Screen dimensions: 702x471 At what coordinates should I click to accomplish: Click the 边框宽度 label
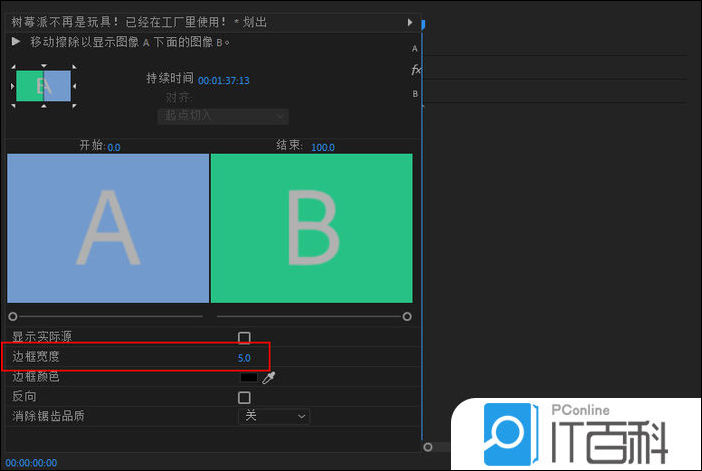pyautogui.click(x=36, y=356)
